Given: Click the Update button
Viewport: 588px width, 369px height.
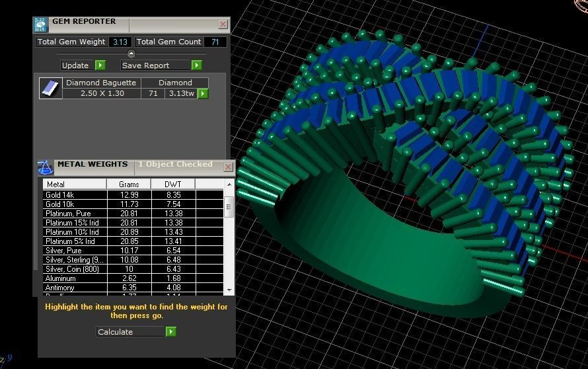Looking at the screenshot, I should (78, 65).
